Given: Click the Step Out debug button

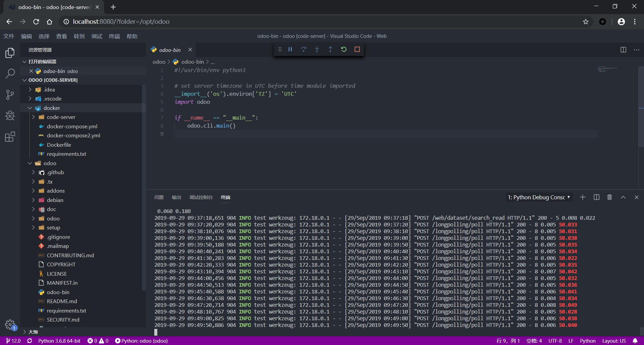Looking at the screenshot, I should click(x=330, y=49).
